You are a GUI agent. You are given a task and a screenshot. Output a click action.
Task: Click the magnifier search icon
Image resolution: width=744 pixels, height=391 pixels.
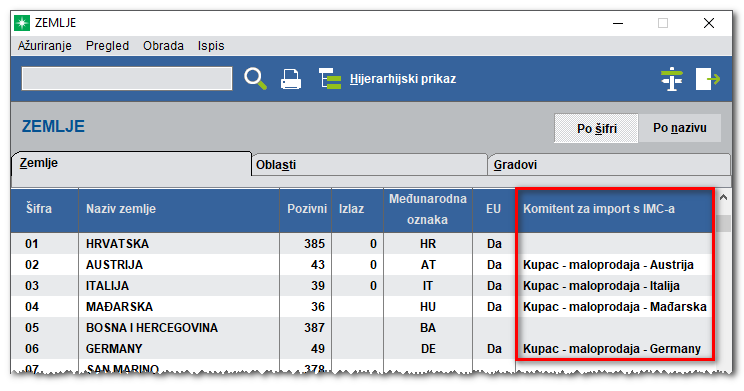tap(255, 79)
